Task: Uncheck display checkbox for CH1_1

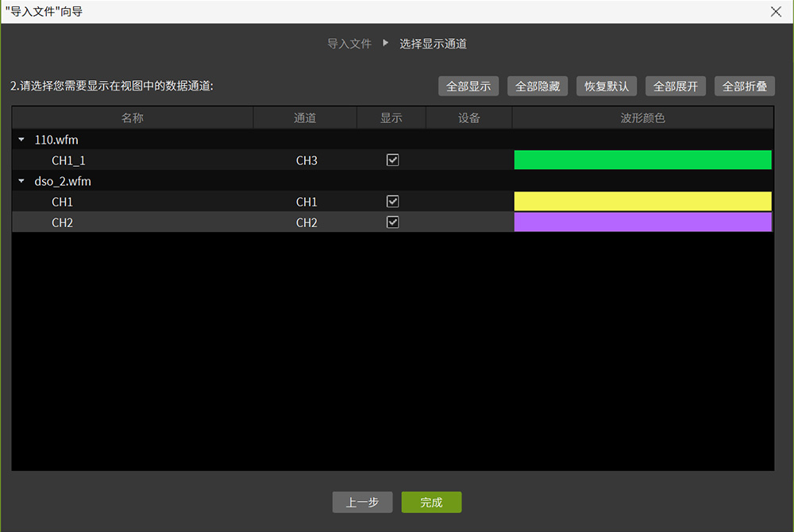Action: (392, 160)
